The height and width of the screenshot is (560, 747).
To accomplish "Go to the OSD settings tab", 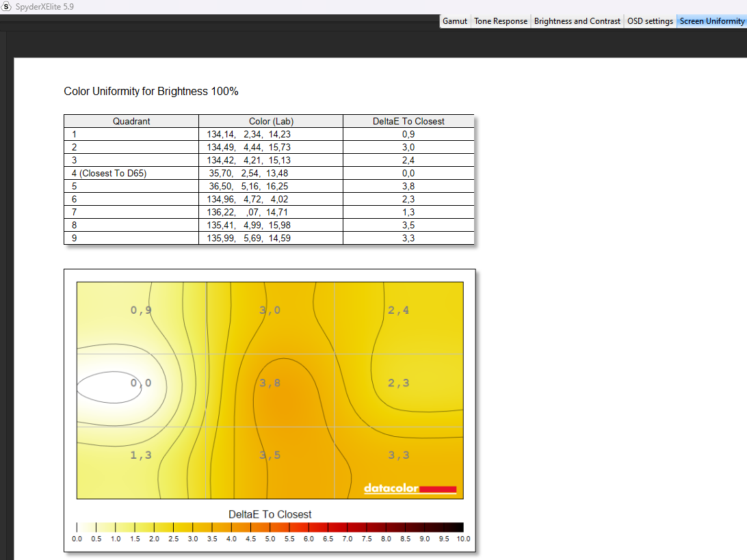I will 650,21.
